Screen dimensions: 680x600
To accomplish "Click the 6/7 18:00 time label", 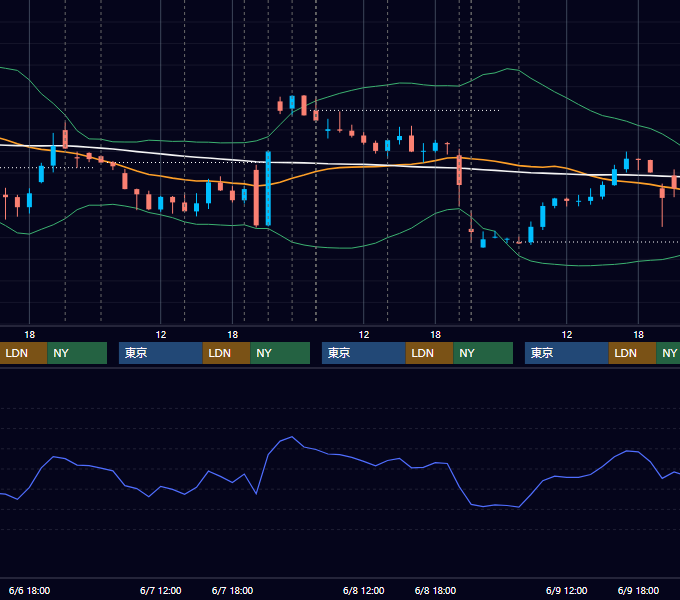I will click(x=232, y=590).
